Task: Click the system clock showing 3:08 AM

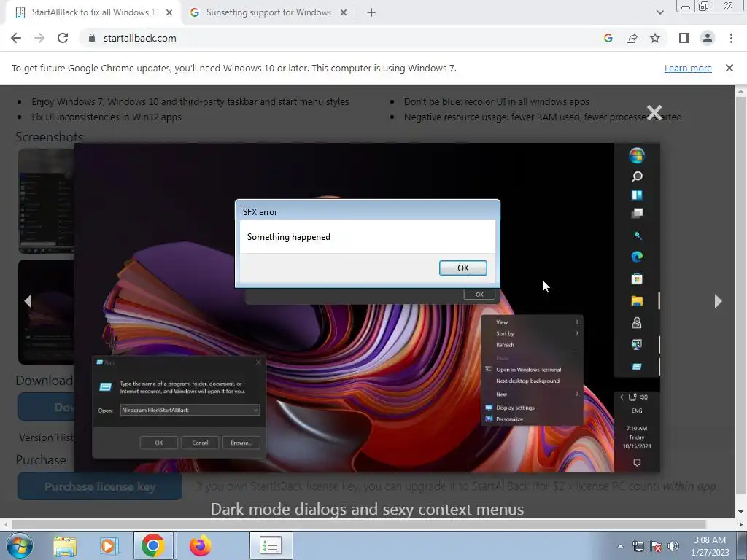Action: (710, 545)
